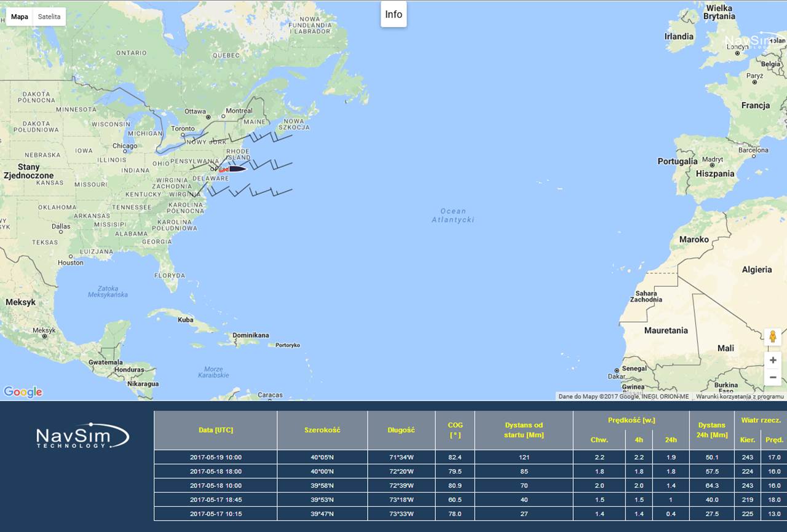
Task: Open the Google logo link
Action: [x=23, y=392]
